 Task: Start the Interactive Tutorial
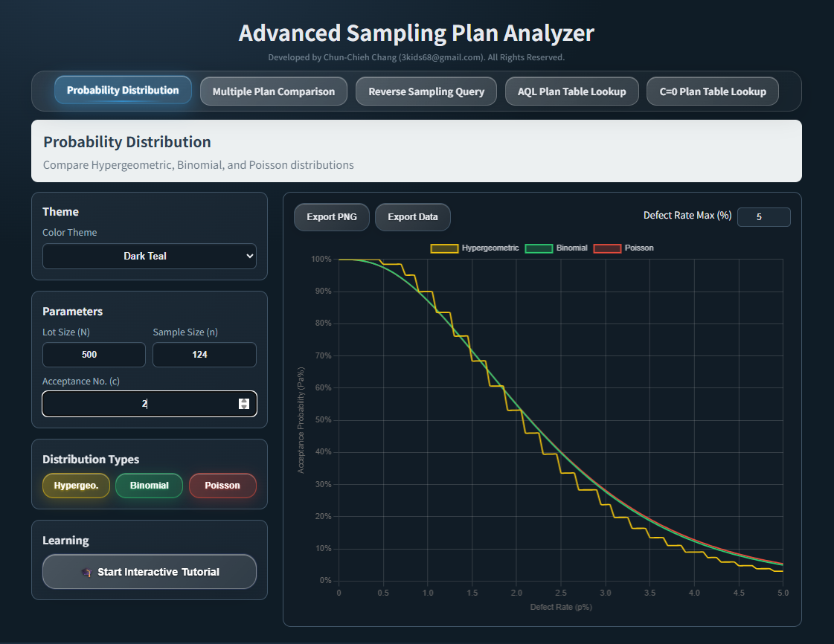click(149, 571)
